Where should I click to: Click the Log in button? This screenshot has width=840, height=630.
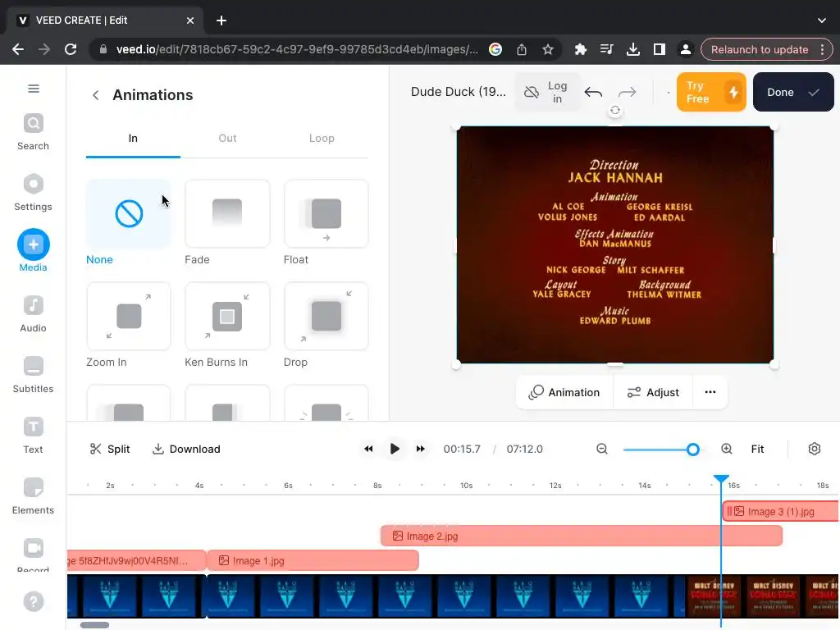click(547, 92)
